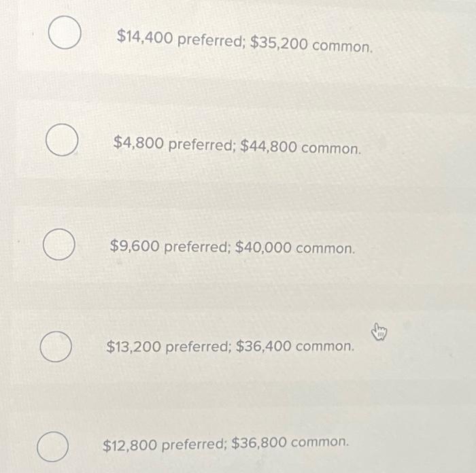Pick the $13,200 preferred radio button
The width and height of the screenshot is (476, 473).
[x=56, y=347]
